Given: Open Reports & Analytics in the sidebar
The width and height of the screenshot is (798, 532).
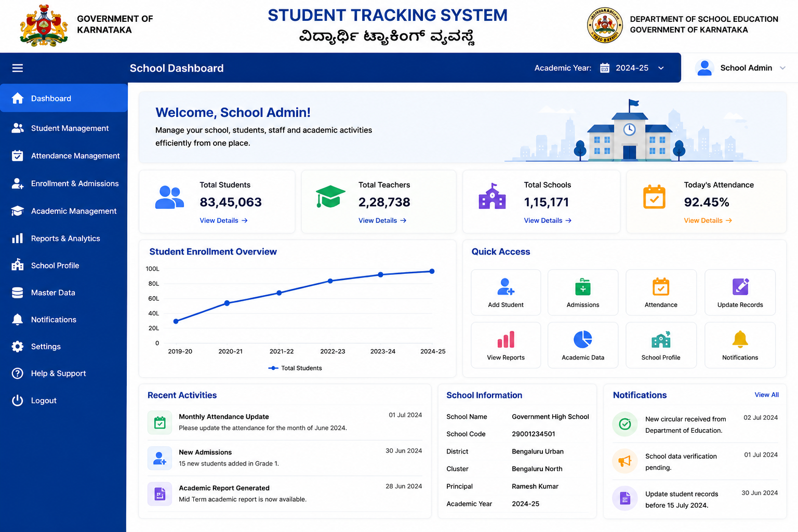Looking at the screenshot, I should point(64,238).
